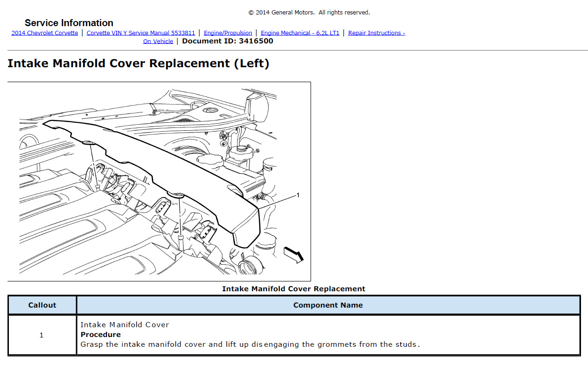Open Corvette VIN Y Service Manual link
This screenshot has width=588, height=365.
tap(141, 33)
